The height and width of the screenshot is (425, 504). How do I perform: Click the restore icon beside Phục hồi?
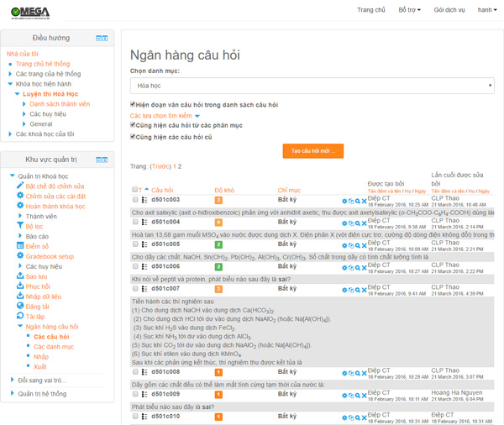pyautogui.click(x=20, y=286)
